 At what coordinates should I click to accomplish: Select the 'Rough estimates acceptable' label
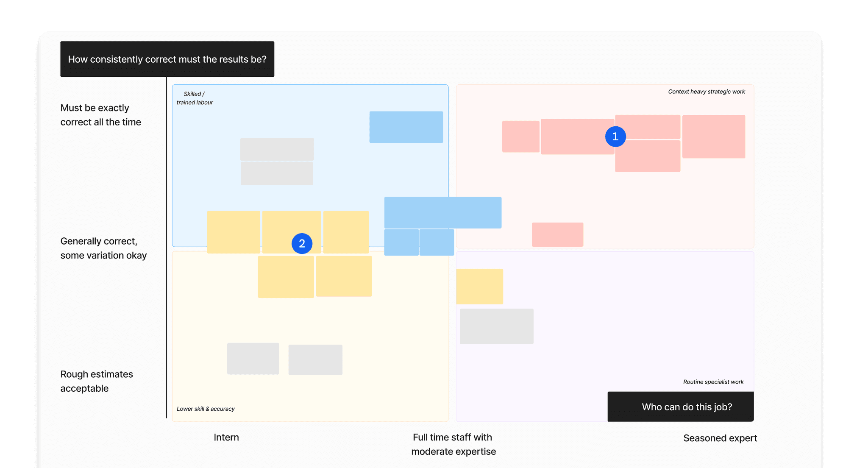pyautogui.click(x=96, y=381)
